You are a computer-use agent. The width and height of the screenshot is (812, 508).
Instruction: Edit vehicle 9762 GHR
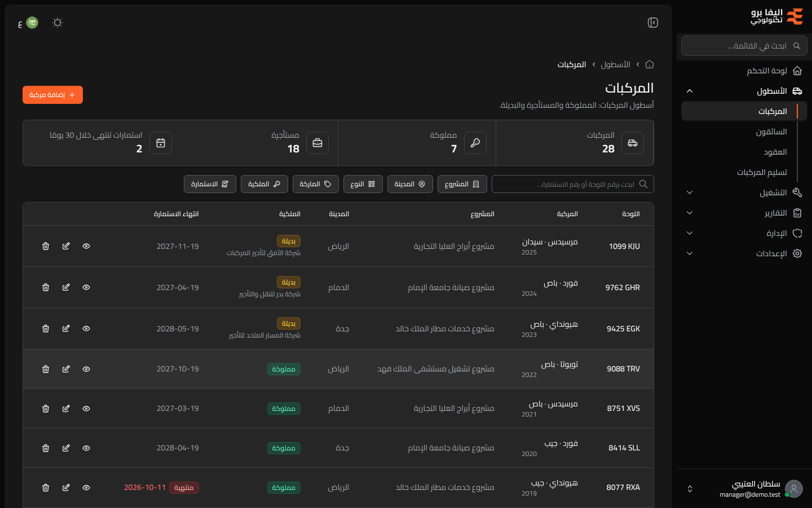(x=66, y=287)
